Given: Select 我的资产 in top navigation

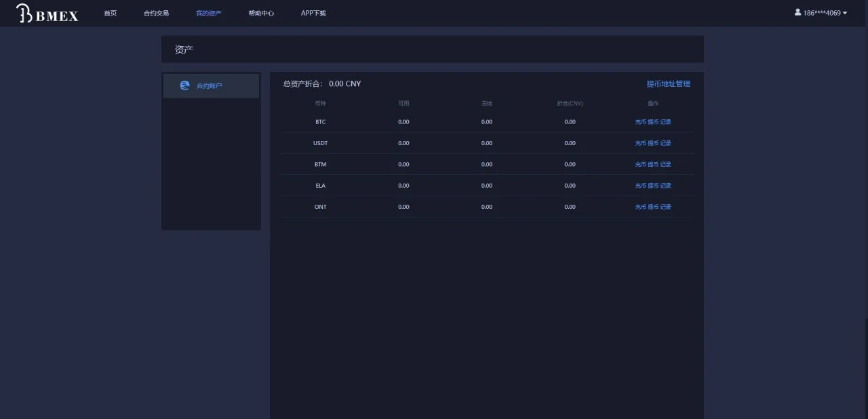Looking at the screenshot, I should click(208, 13).
